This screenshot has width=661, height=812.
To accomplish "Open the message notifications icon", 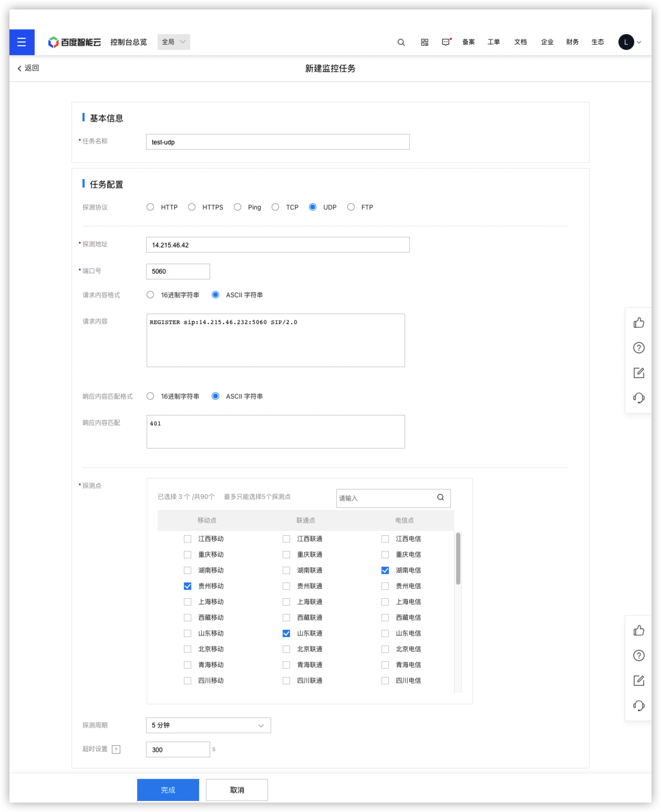I will [x=446, y=42].
